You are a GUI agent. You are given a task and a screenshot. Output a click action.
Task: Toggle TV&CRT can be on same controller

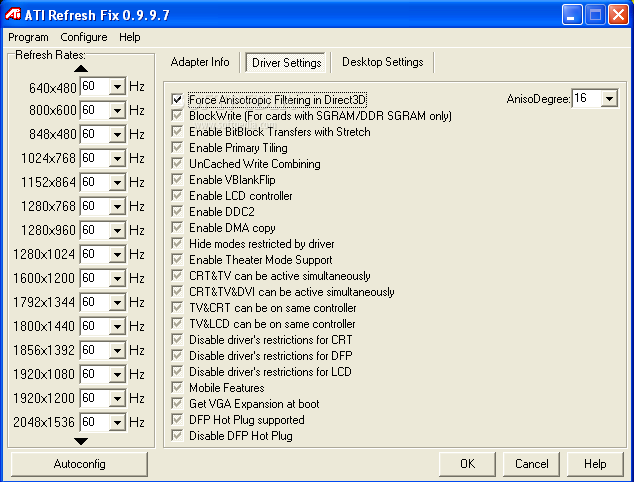coord(177,308)
